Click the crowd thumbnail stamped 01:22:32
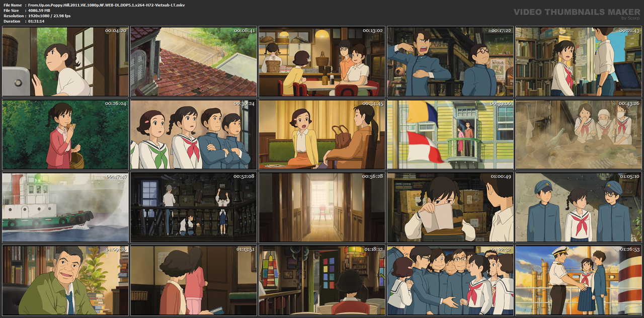Screen dimensions: 644x318 [450, 280]
